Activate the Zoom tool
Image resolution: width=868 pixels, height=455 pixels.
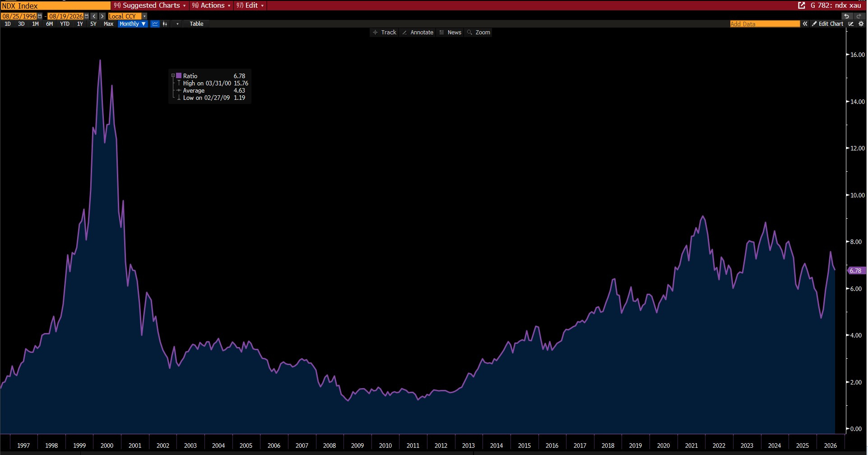478,33
